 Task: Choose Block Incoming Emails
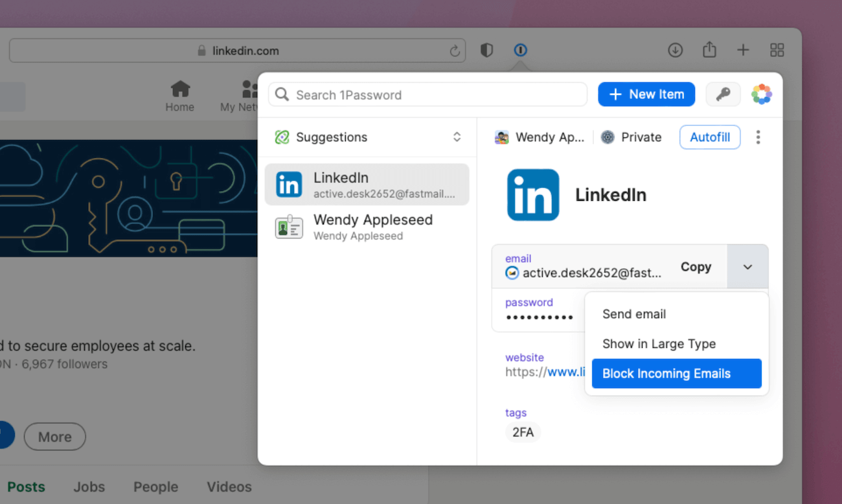pos(666,373)
